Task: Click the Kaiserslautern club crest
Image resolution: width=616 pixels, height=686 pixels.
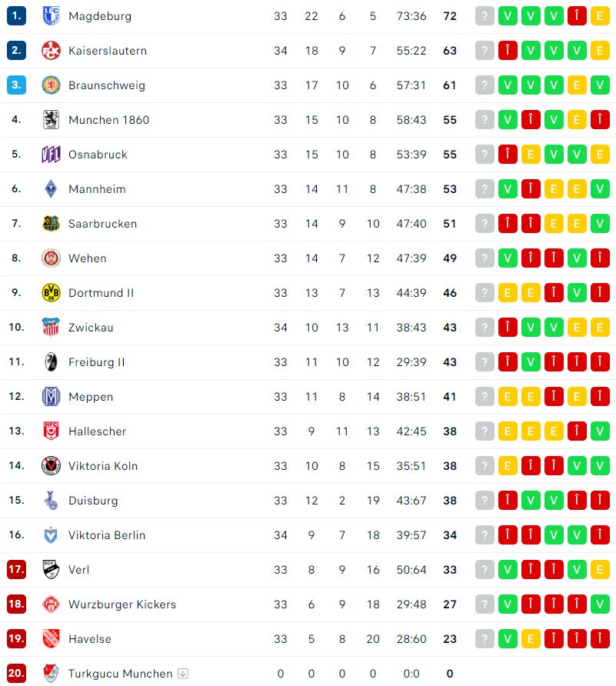Action: click(51, 50)
